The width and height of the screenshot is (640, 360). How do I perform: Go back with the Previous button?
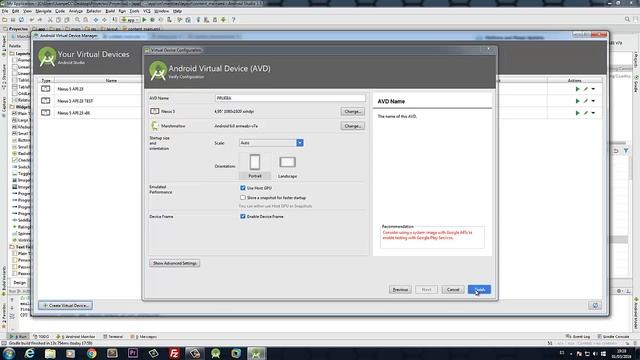tap(400, 289)
